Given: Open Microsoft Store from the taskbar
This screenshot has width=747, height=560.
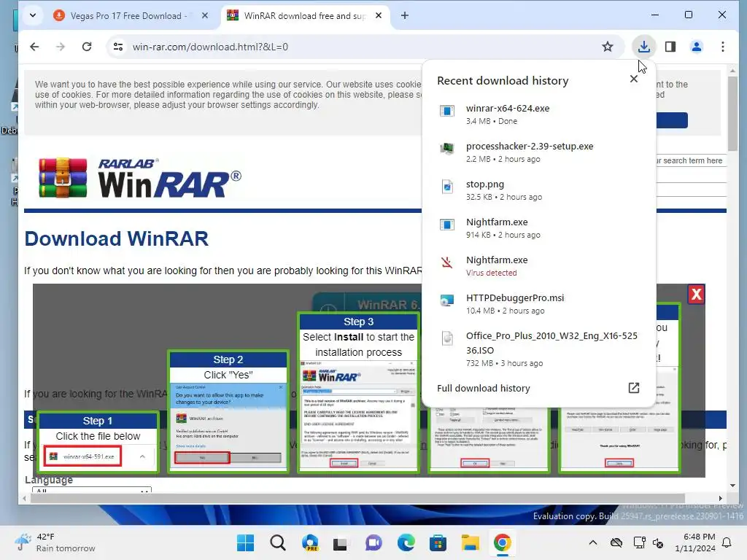Looking at the screenshot, I should click(x=438, y=542).
